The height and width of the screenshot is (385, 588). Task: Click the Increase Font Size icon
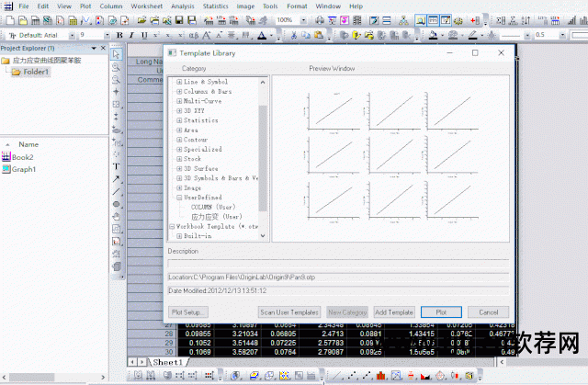pyautogui.click(x=207, y=35)
